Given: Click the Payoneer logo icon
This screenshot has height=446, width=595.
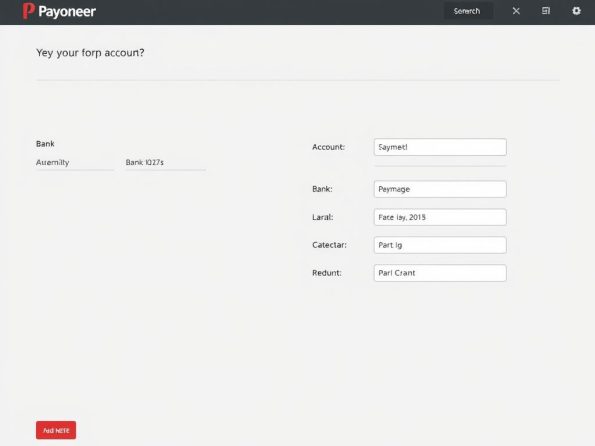Looking at the screenshot, I should pyautogui.click(x=28, y=11).
